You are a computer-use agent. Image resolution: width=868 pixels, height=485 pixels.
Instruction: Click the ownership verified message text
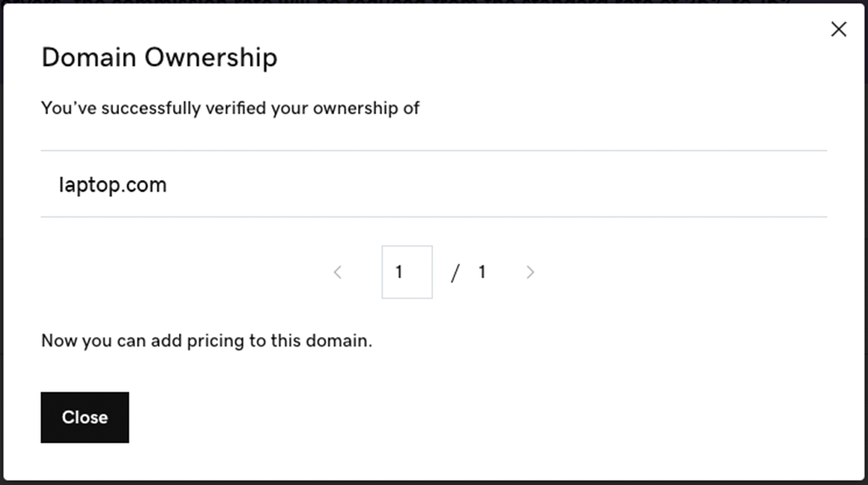(x=230, y=108)
